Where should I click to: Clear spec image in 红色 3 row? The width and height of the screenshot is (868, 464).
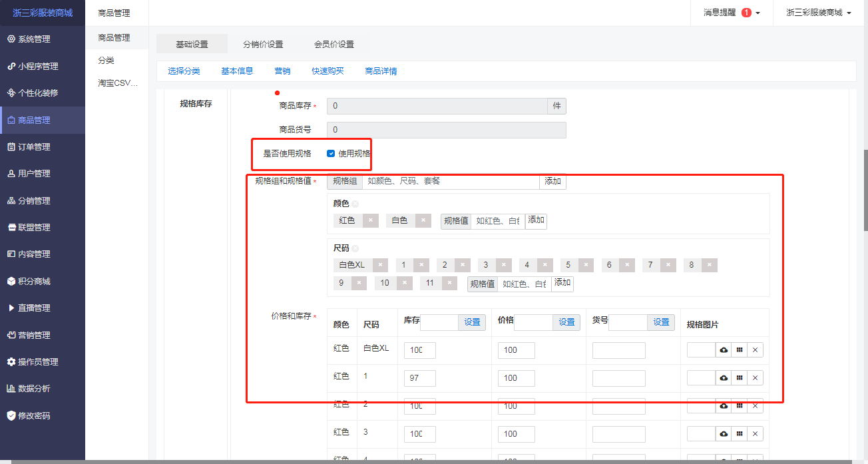coord(755,434)
